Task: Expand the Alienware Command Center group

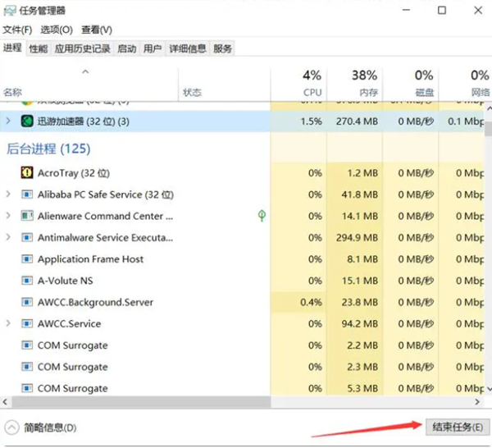Action: [x=8, y=216]
